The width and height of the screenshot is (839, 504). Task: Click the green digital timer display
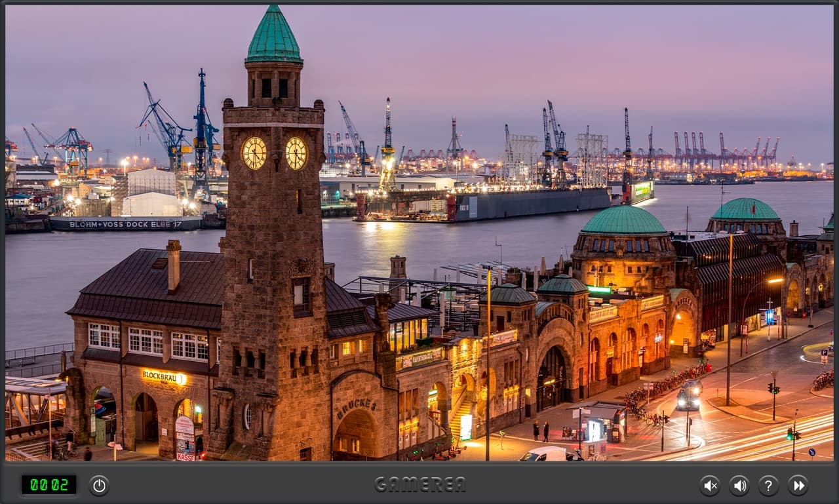(x=49, y=484)
